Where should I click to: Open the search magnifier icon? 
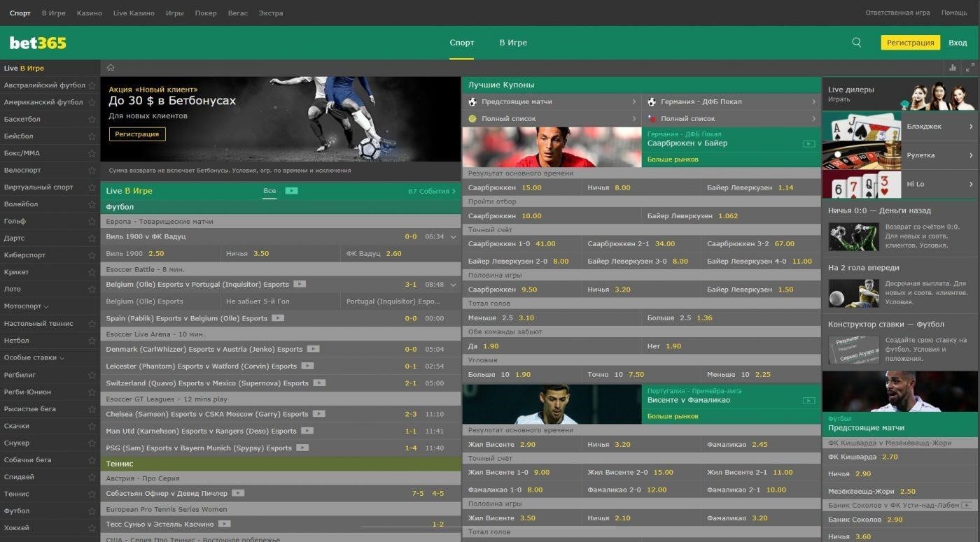coord(857,42)
